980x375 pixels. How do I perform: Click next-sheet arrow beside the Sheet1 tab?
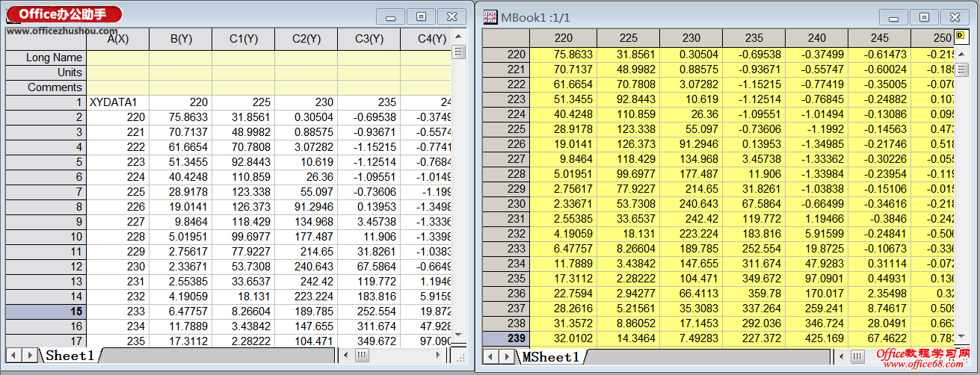click(x=31, y=356)
